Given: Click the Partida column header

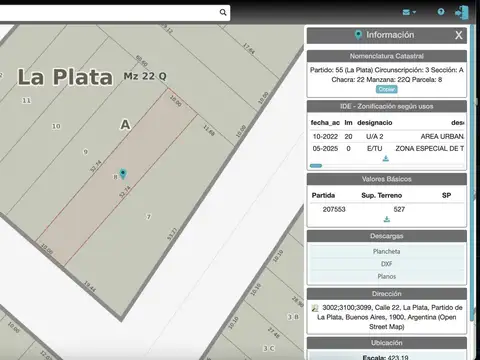Looking at the screenshot, I should (x=323, y=195).
